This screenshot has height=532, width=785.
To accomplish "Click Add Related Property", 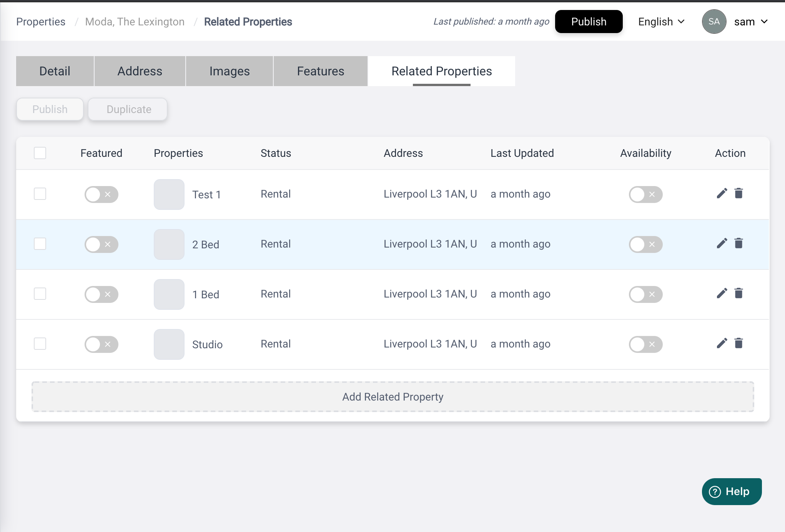I will pos(392,397).
